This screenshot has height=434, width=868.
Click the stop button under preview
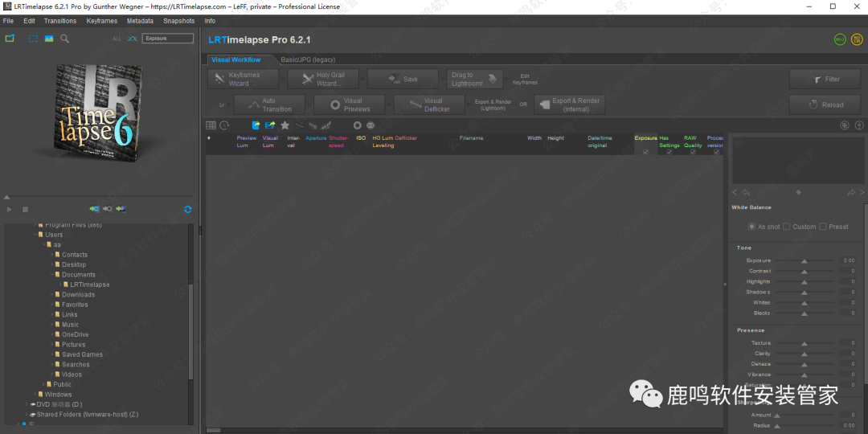pyautogui.click(x=25, y=209)
